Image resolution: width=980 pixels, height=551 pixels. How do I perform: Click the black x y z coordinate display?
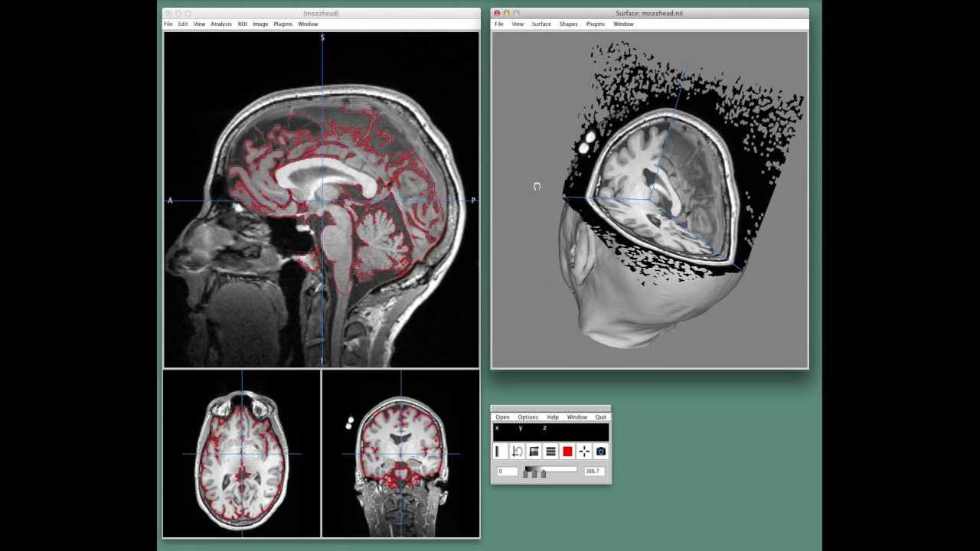(x=550, y=432)
